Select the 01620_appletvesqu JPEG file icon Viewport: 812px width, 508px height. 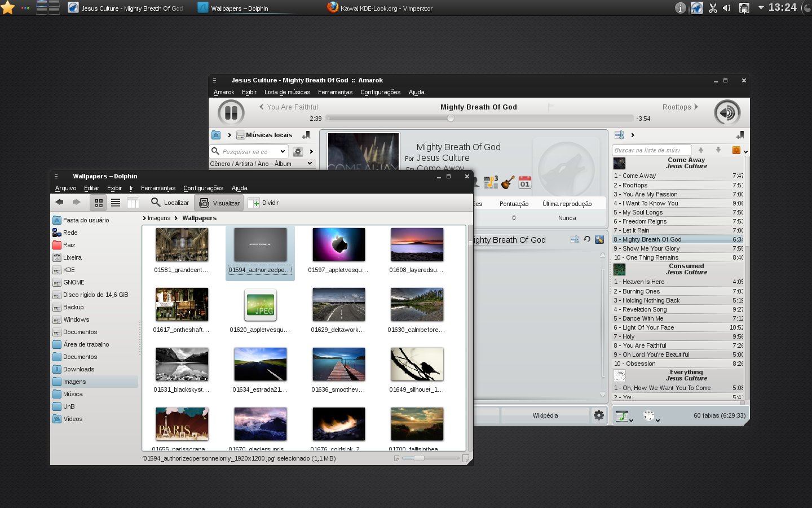click(x=260, y=304)
